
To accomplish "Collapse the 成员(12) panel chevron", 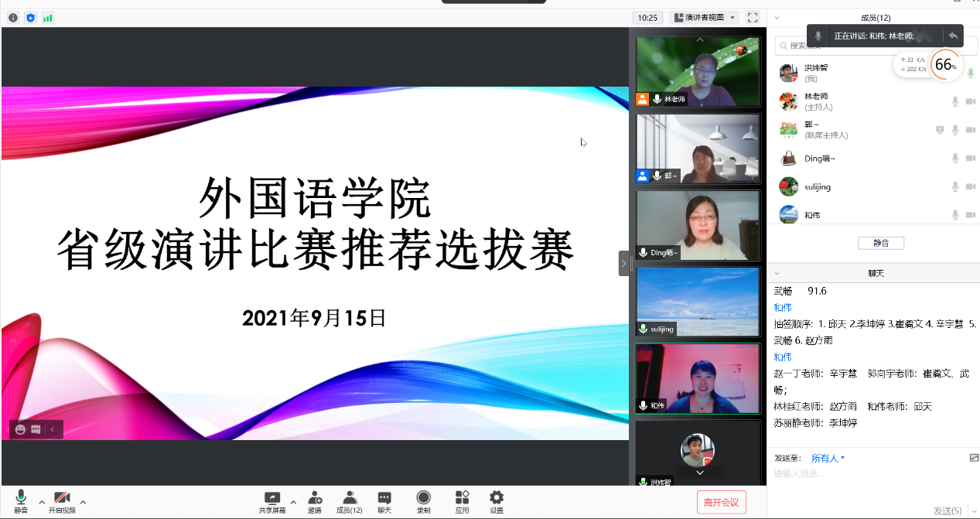I will pos(777,18).
